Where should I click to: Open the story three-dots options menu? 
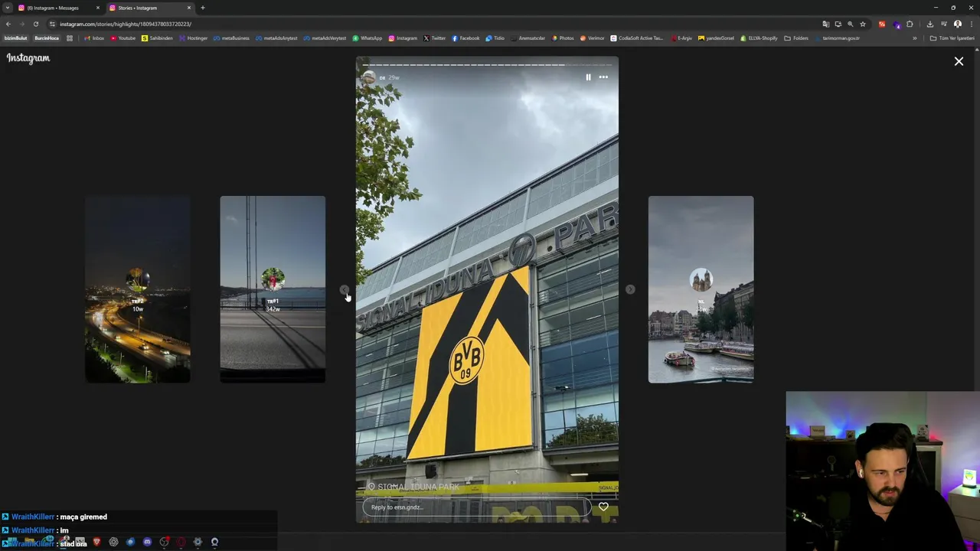pos(603,77)
